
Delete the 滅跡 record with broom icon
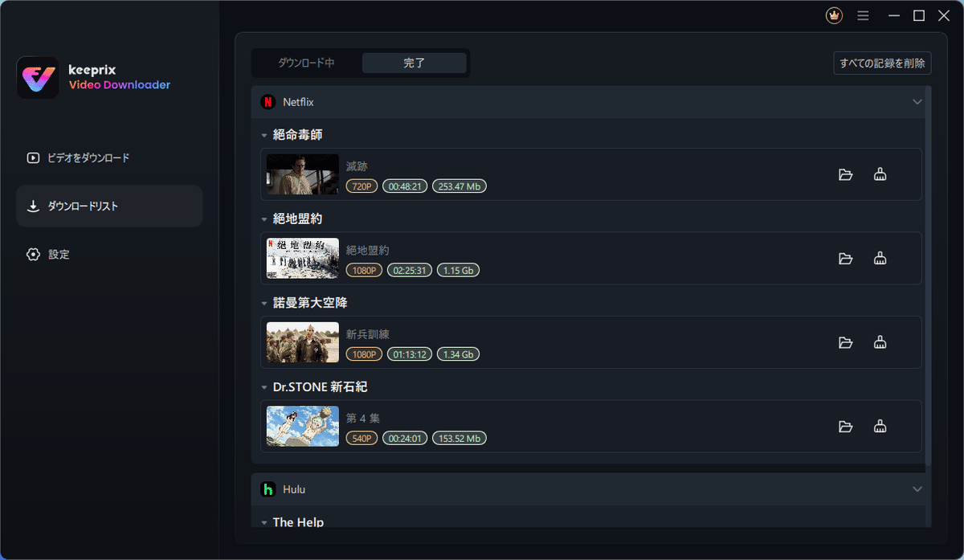click(880, 174)
